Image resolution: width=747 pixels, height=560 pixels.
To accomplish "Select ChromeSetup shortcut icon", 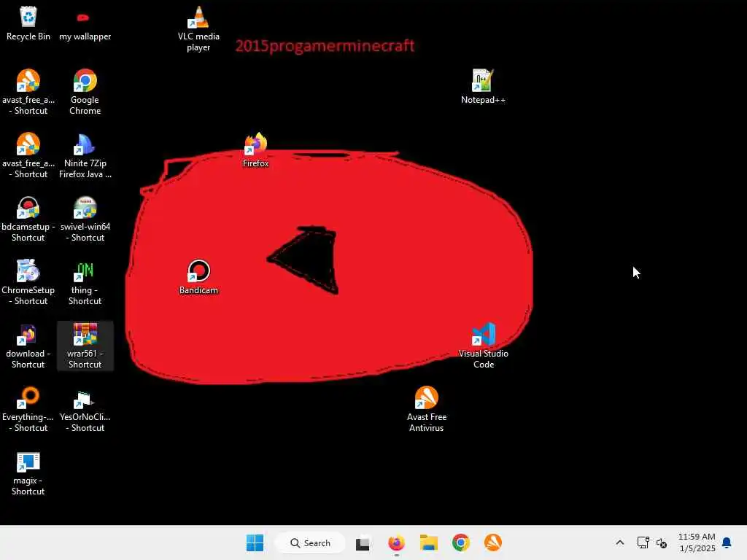I will point(28,282).
